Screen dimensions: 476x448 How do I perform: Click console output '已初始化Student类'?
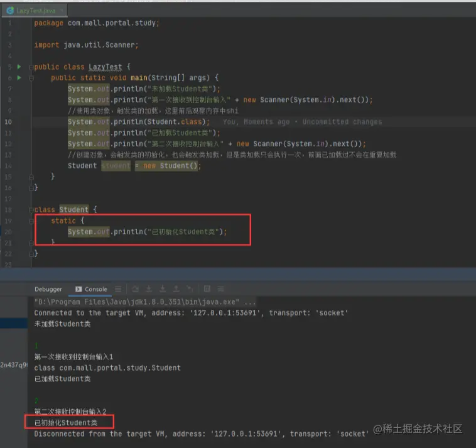point(65,423)
